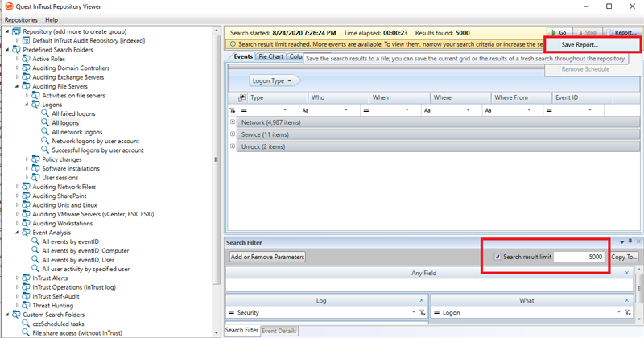Screen dimensions: 644x338
Task: Remove the Any Field parameter with X
Action: (x=627, y=273)
